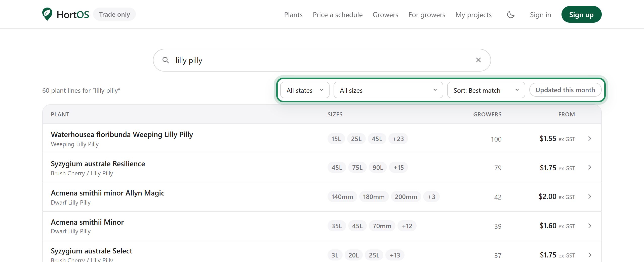Open chevron for Acmena smithii Minor row
The image size is (644, 262).
pos(590,226)
